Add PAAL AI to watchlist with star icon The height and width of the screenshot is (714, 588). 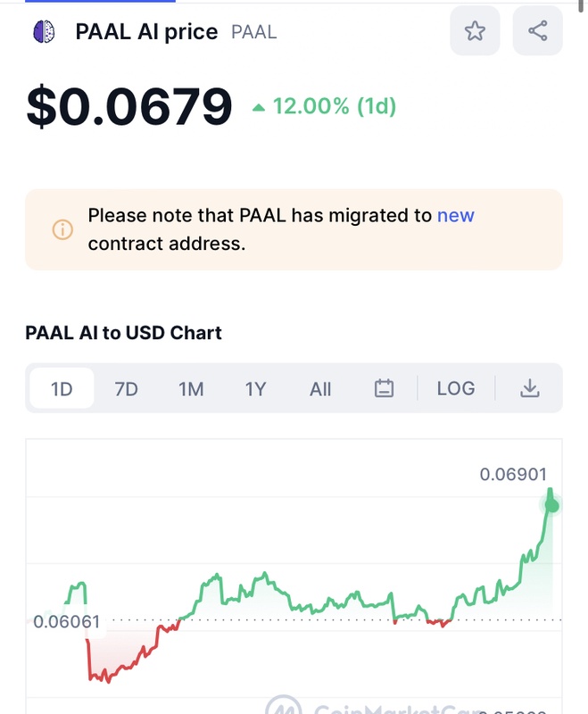[476, 31]
